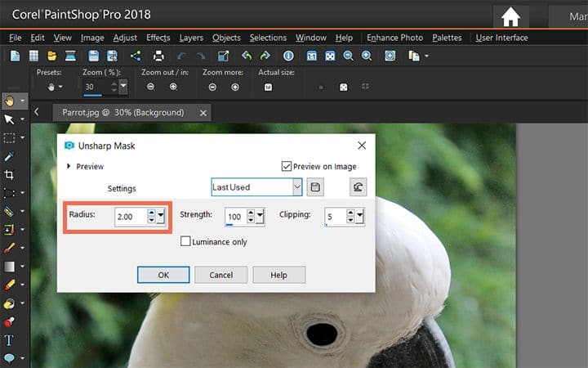Open the Selections menu
Image resolution: width=588 pixels, height=368 pixels.
[268, 38]
